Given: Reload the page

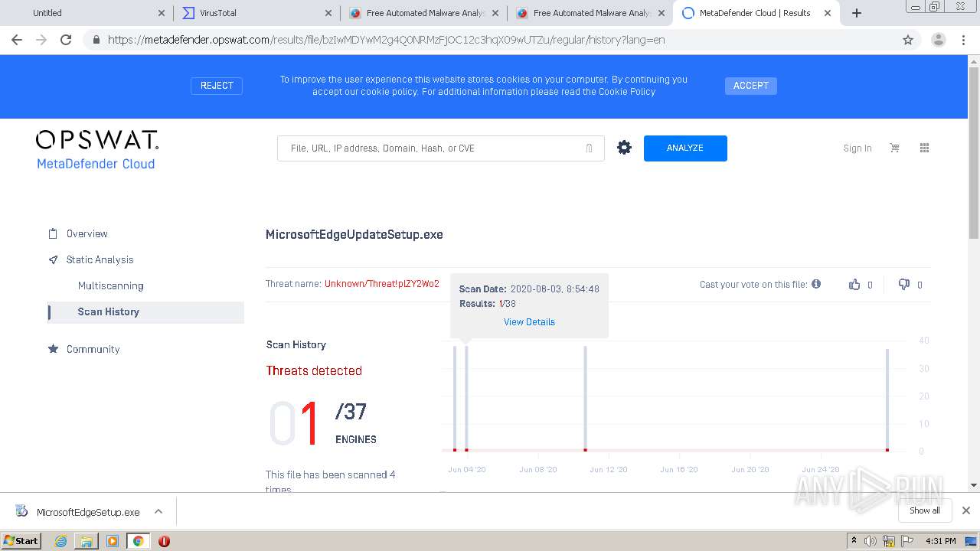Looking at the screenshot, I should tap(66, 40).
